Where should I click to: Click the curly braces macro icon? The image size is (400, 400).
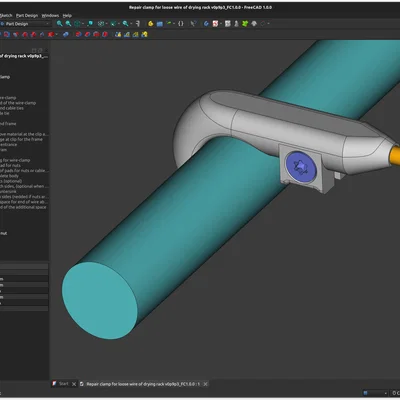click(x=181, y=24)
